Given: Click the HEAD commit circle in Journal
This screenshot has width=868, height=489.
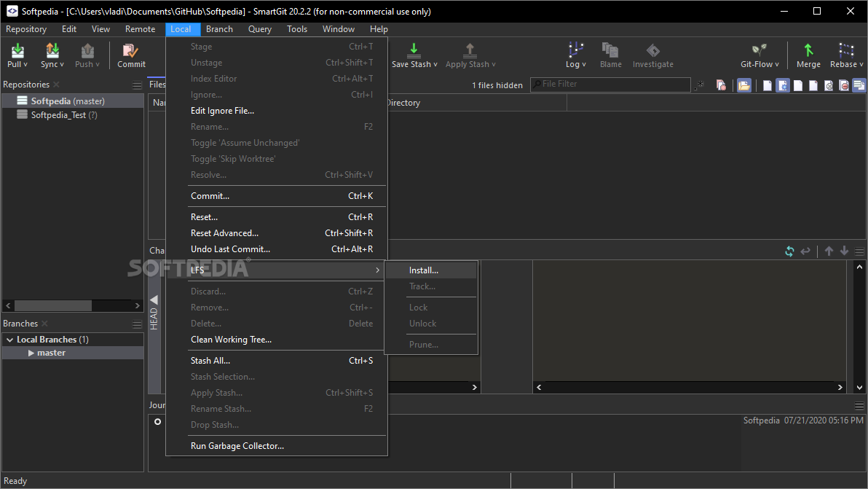Looking at the screenshot, I should (158, 421).
